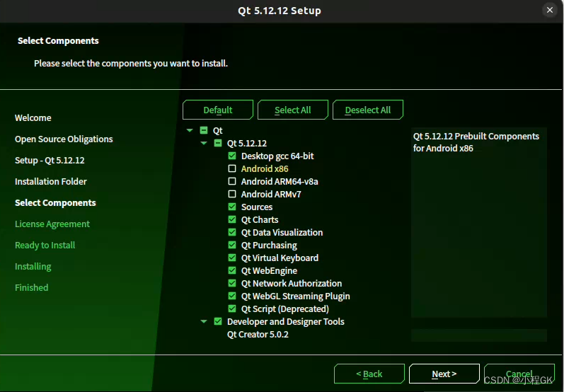Enable Android ARM64-v8a component checkbox
Viewport: 564px width, 392px height.
[232, 181]
